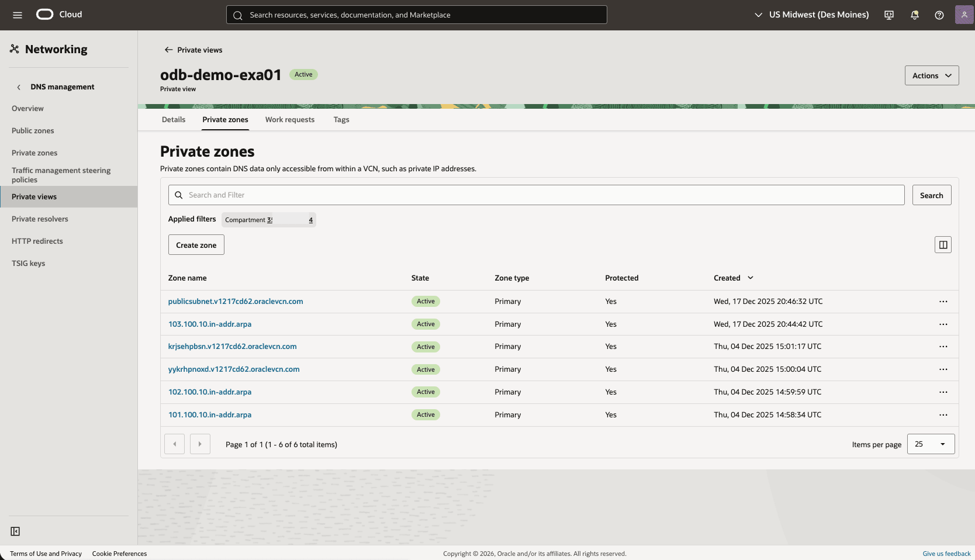Open the Help menu in top bar
Screen dimensions: 975x560
click(939, 15)
